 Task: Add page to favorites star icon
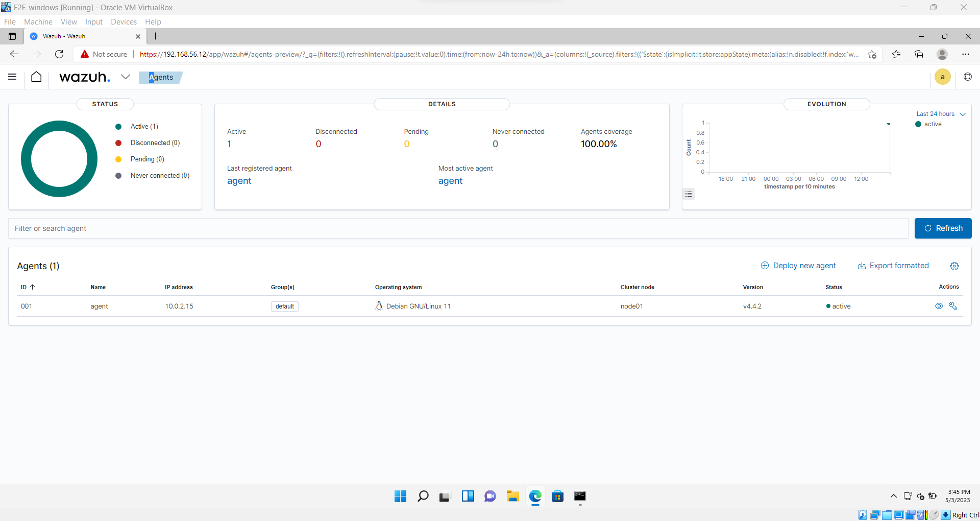pos(872,54)
